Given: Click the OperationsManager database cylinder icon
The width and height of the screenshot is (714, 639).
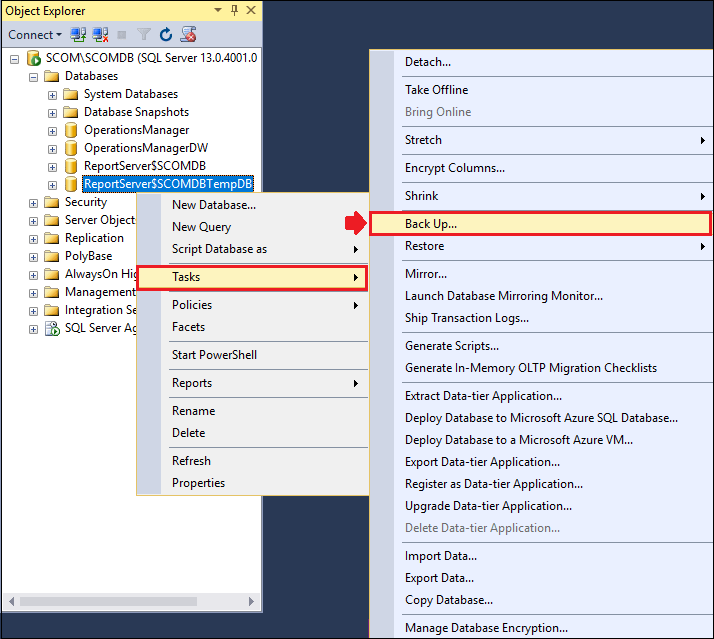Looking at the screenshot, I should point(71,130).
